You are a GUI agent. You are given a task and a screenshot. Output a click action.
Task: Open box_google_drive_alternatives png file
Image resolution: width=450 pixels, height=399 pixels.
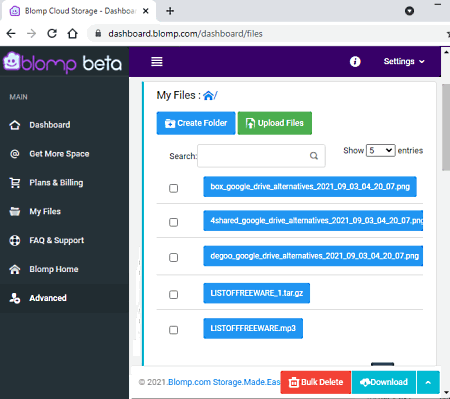pos(310,187)
